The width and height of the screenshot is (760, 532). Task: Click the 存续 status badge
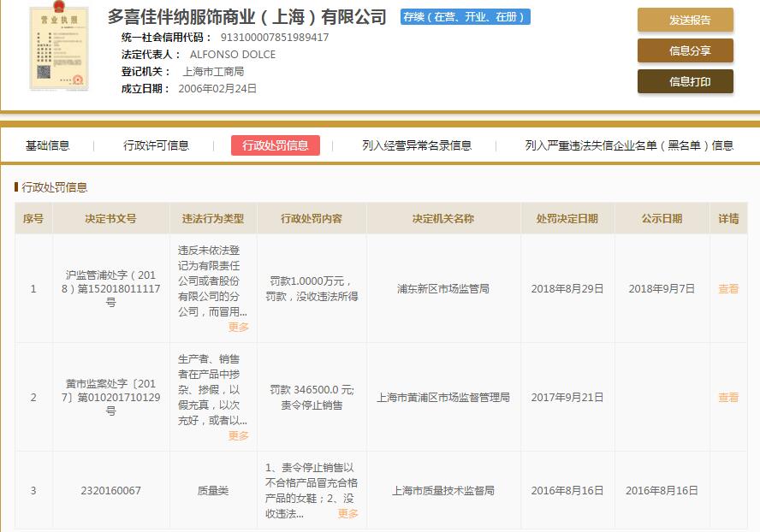[x=465, y=16]
